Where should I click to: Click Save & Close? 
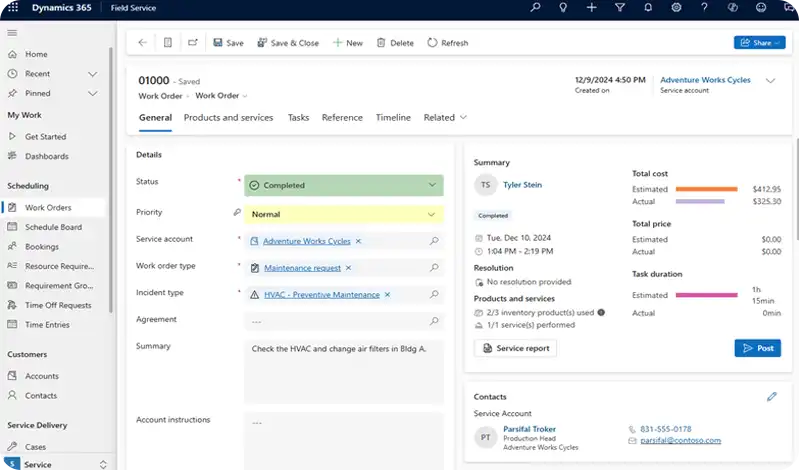(x=288, y=43)
